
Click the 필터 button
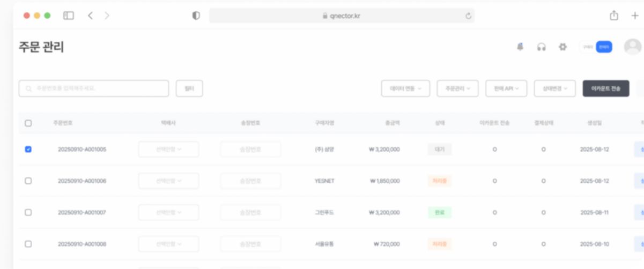(x=189, y=88)
